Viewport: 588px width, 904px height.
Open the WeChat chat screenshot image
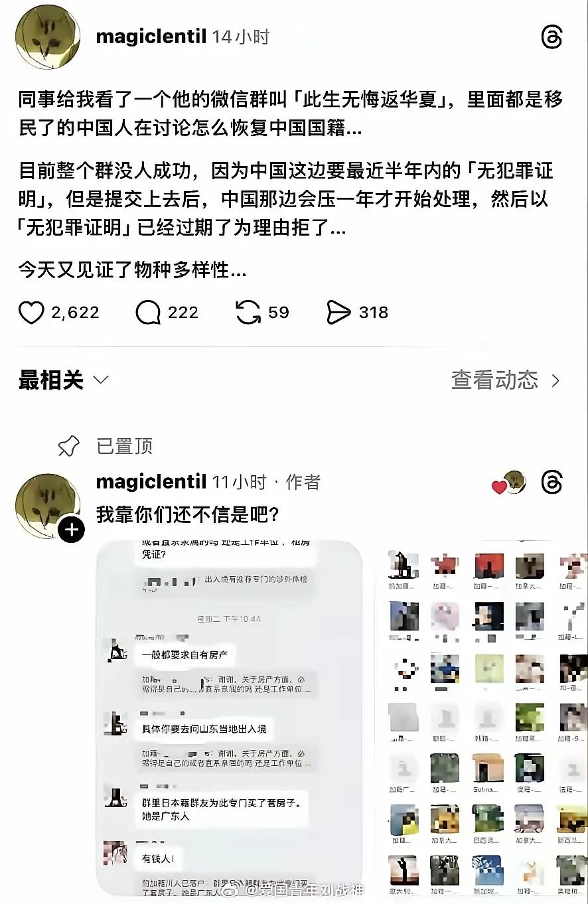tap(230, 718)
